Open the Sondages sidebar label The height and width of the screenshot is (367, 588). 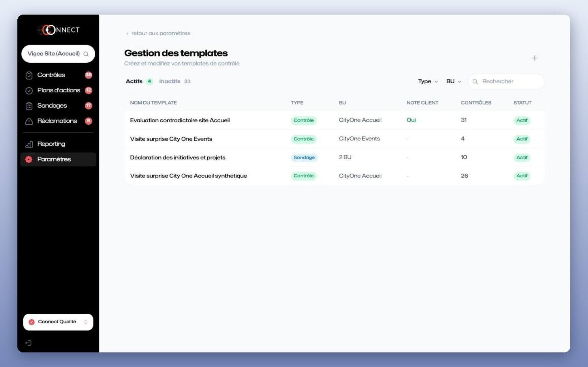click(52, 106)
